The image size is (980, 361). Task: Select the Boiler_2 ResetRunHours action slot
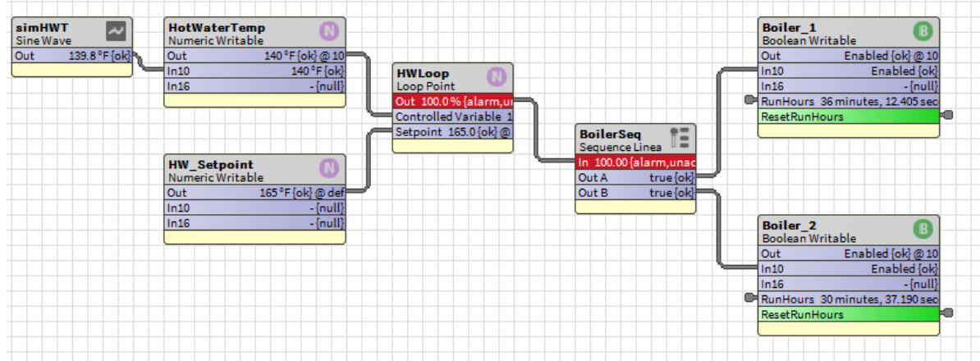point(849,314)
